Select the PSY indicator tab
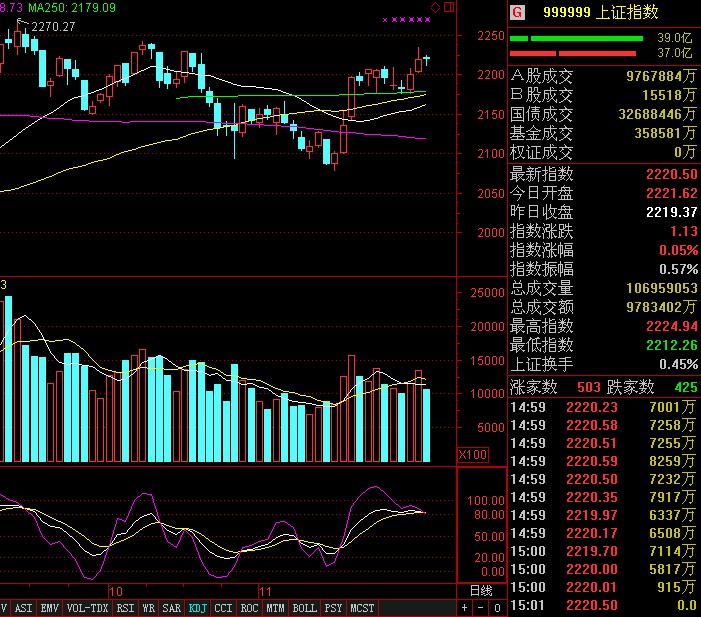Screen dimensions: 701x617 333,608
